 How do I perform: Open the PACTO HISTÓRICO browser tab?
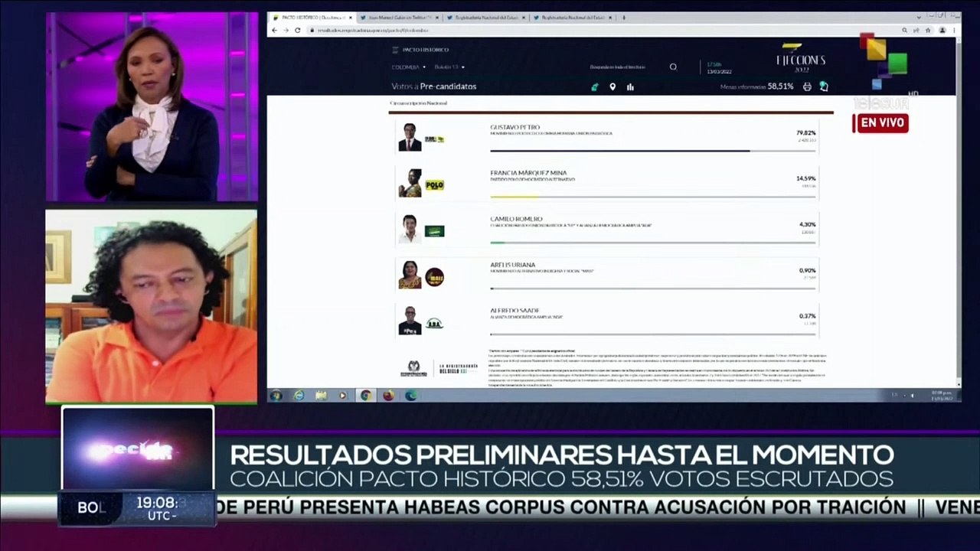(x=313, y=18)
